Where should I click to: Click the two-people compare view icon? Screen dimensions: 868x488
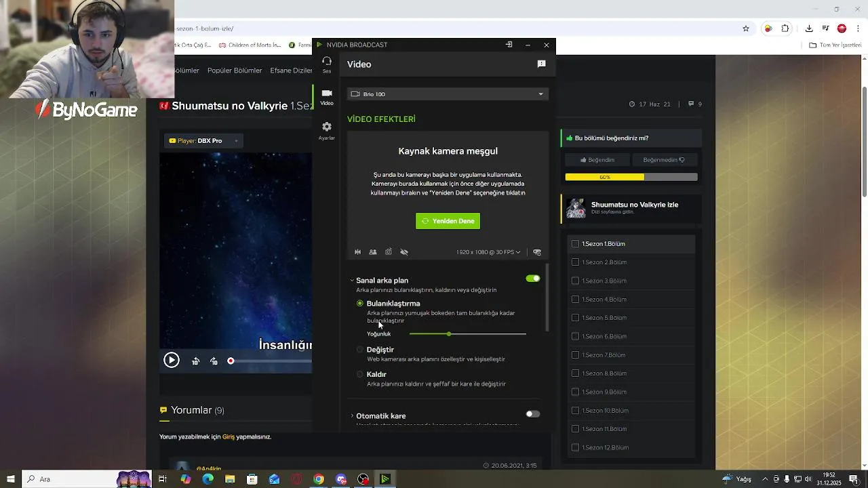(373, 252)
